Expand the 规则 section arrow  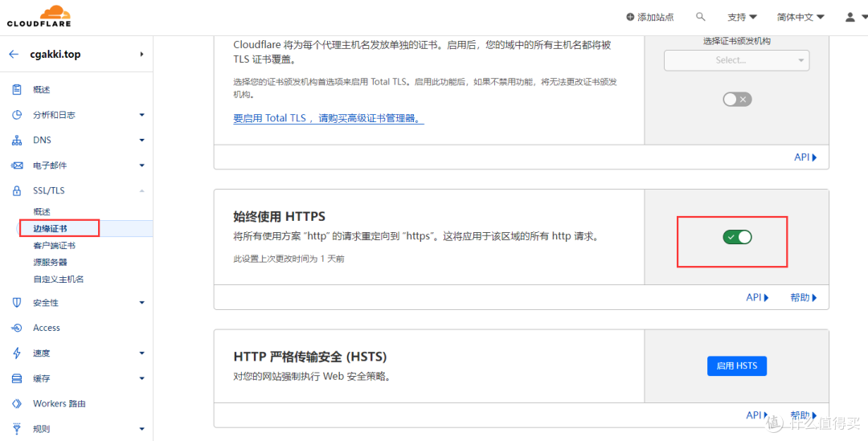click(x=141, y=429)
